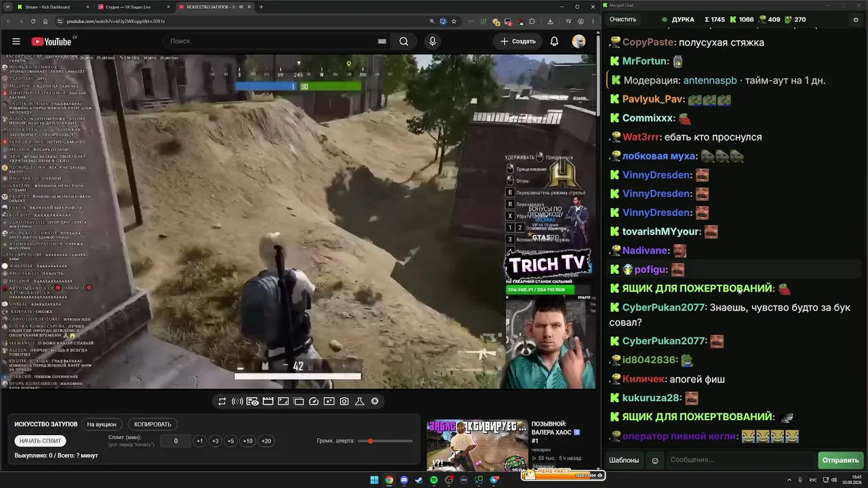Click the Chrome address bar URL

pyautogui.click(x=115, y=21)
